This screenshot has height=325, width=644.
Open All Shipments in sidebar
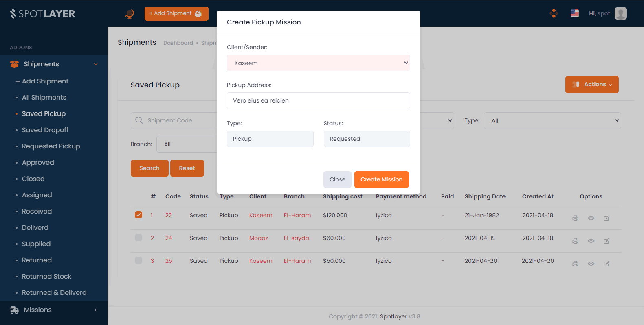pos(44,98)
